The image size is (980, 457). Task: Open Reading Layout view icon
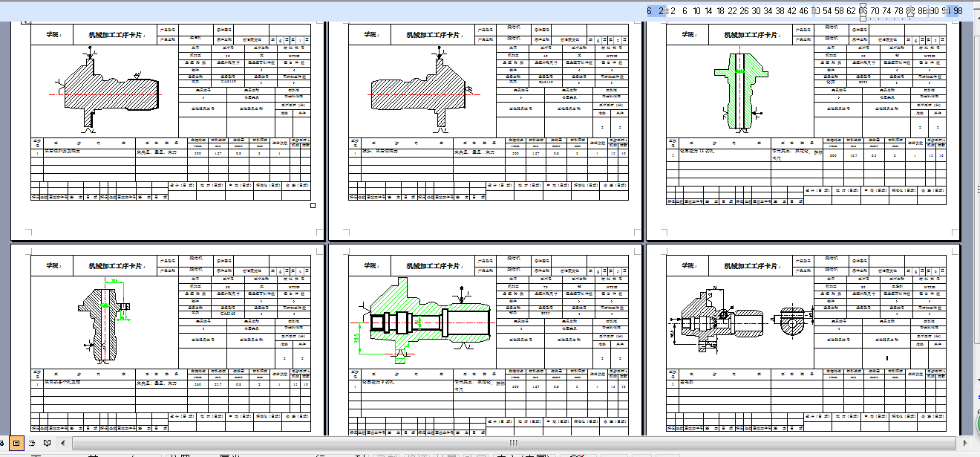(47, 443)
